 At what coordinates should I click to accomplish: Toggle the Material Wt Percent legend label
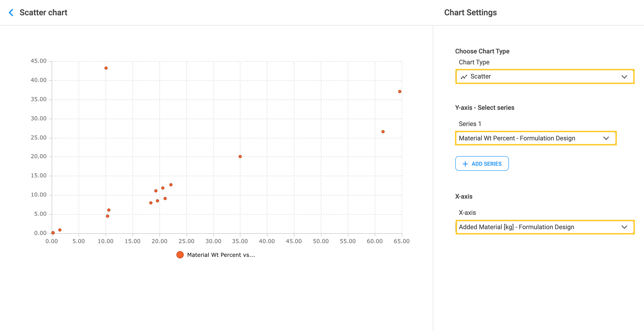[221, 255]
